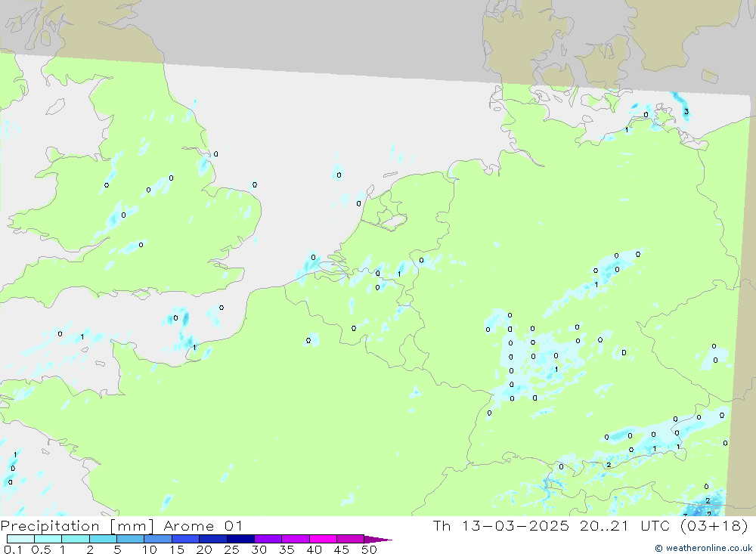Click the above-50 mm arrow tip of legend
The image size is (756, 554).
(378, 539)
